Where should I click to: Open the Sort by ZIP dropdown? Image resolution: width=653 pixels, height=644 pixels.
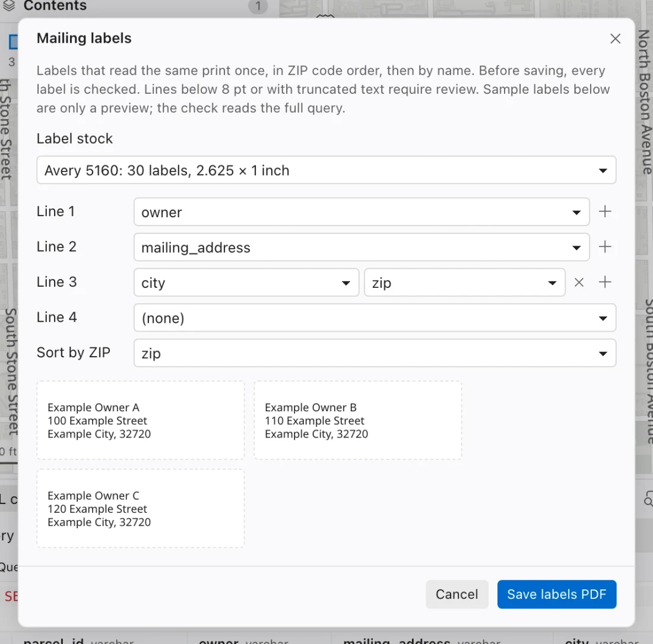[x=375, y=353]
